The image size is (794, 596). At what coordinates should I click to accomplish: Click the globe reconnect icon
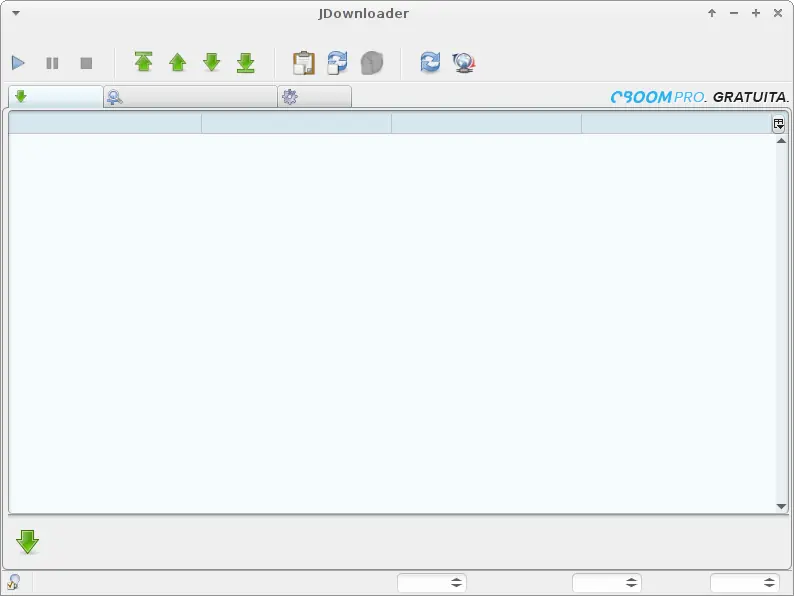click(x=464, y=63)
